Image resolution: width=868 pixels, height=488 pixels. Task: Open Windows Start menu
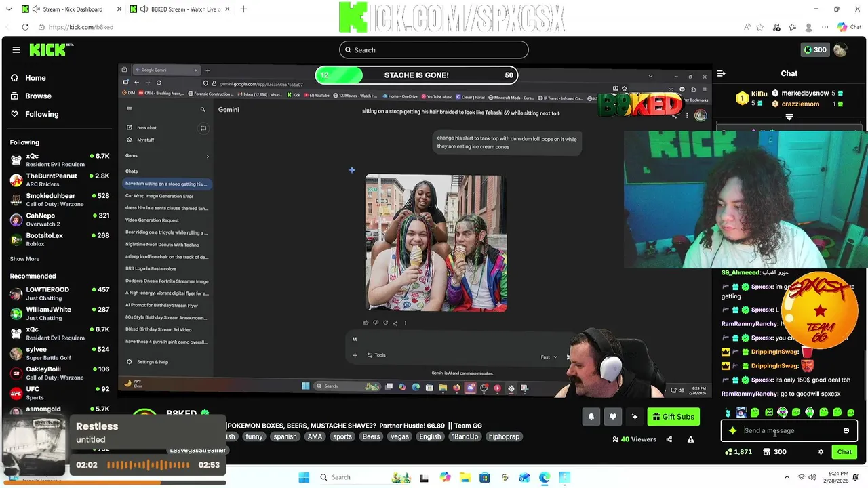coord(304,477)
